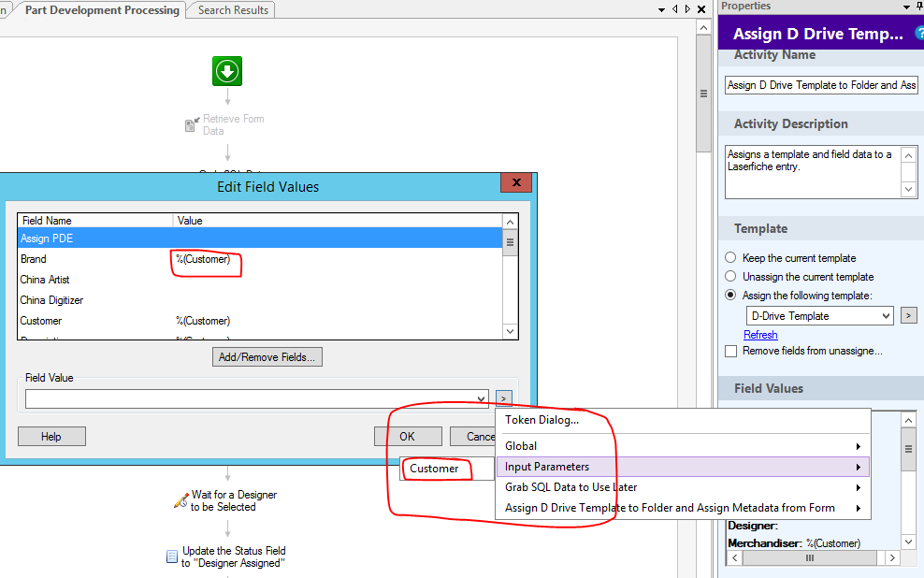
Task: Collapse the Activity Description section header
Action: coord(820,123)
